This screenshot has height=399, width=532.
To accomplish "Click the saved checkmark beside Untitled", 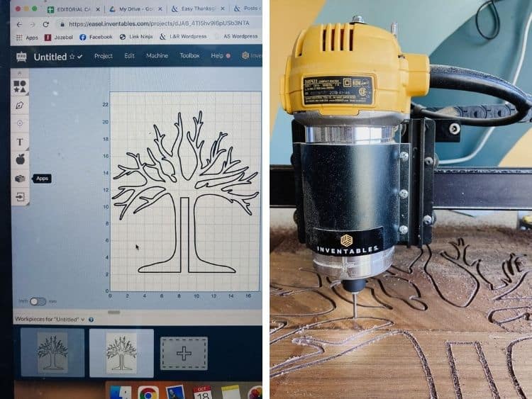I will (79, 57).
